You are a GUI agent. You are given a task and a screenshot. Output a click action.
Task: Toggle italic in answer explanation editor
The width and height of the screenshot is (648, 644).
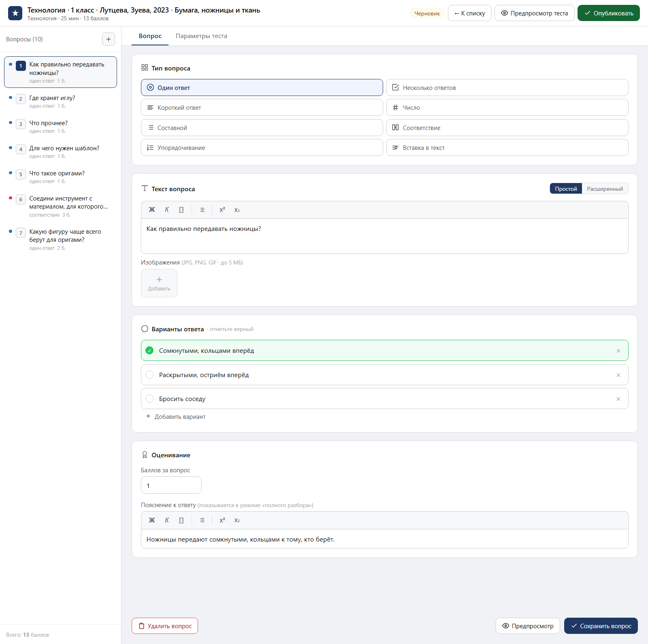[x=167, y=520]
